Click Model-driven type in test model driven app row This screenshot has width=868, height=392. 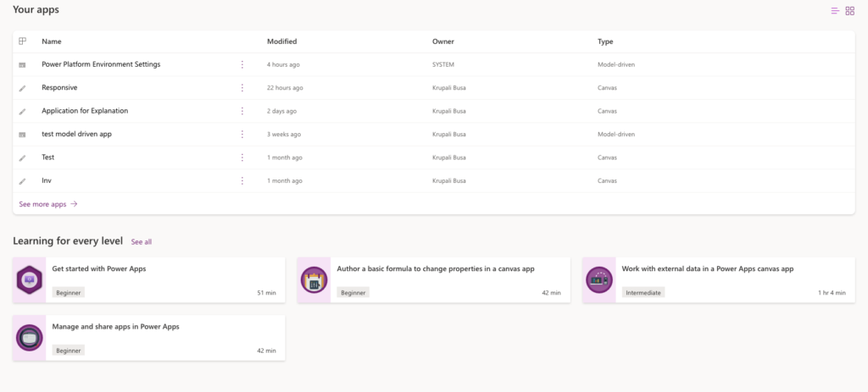coord(616,135)
